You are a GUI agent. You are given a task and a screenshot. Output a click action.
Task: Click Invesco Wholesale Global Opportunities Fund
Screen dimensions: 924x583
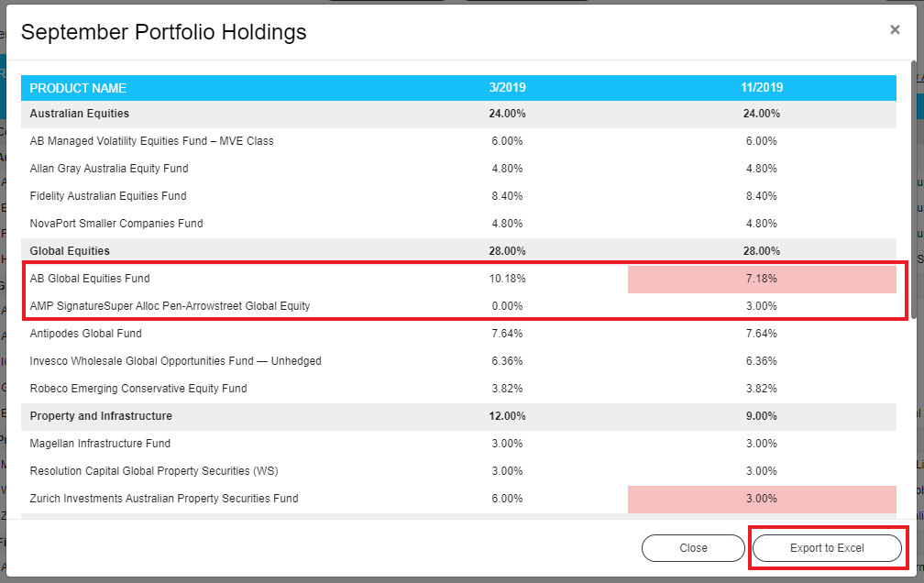tap(175, 361)
